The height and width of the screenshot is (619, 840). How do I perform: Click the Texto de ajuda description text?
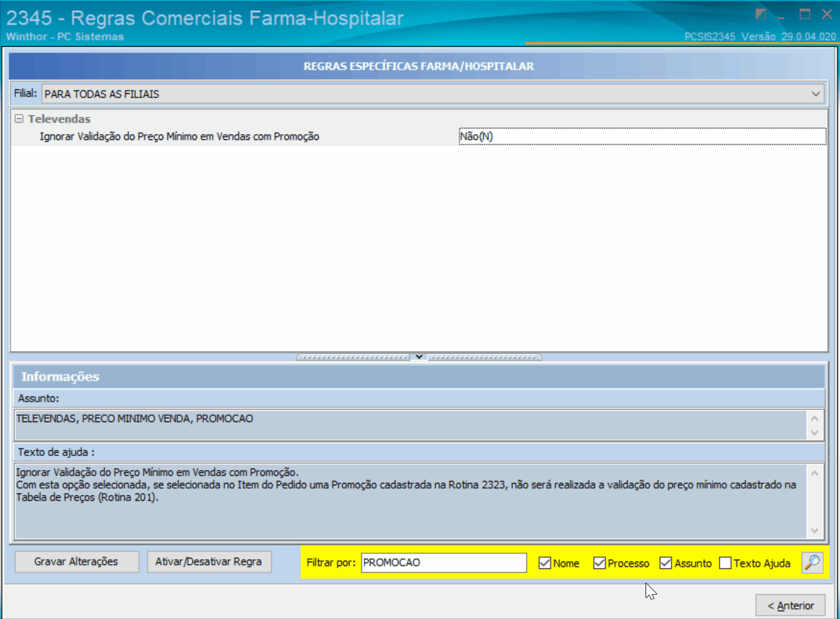coord(410,501)
